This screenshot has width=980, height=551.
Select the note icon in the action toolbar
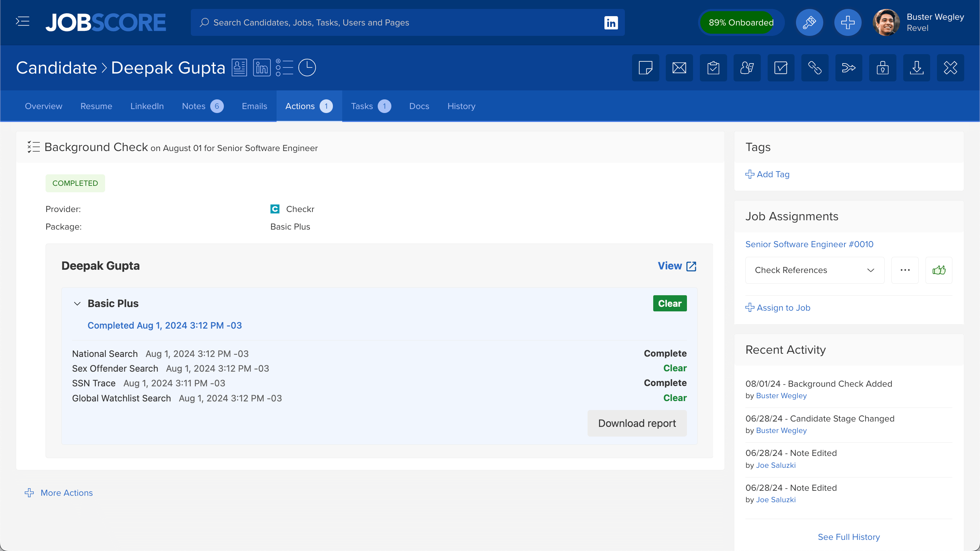pos(646,68)
